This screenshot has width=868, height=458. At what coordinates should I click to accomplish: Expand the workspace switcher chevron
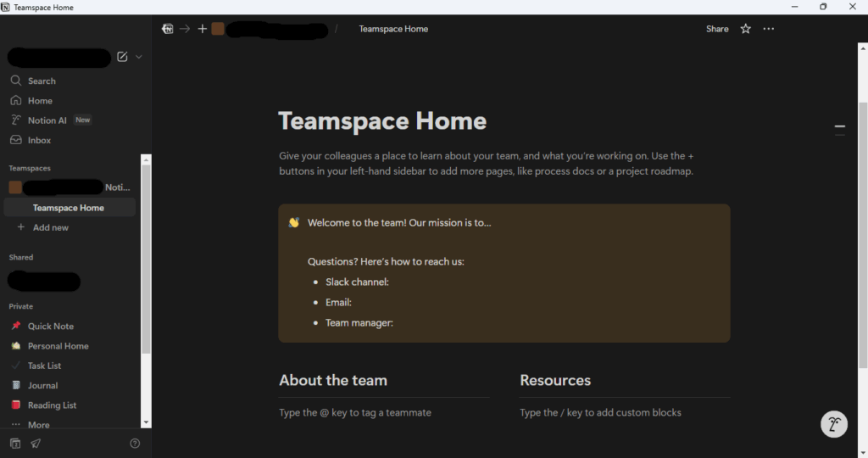tap(139, 57)
